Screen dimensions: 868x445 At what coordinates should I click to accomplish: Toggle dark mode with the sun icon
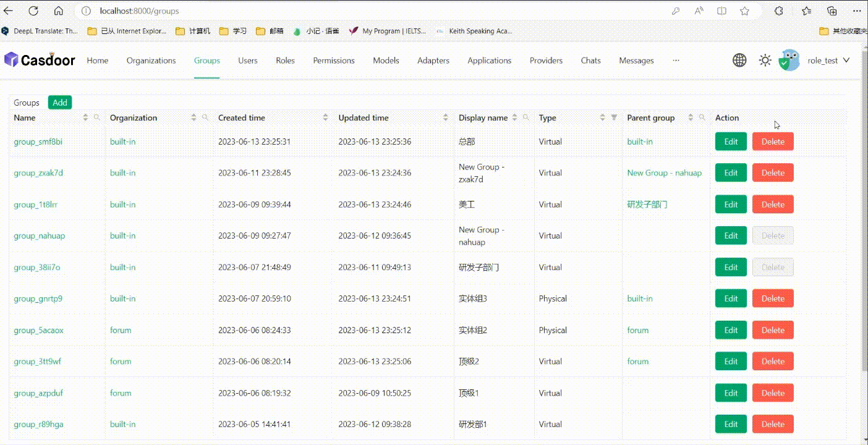765,60
